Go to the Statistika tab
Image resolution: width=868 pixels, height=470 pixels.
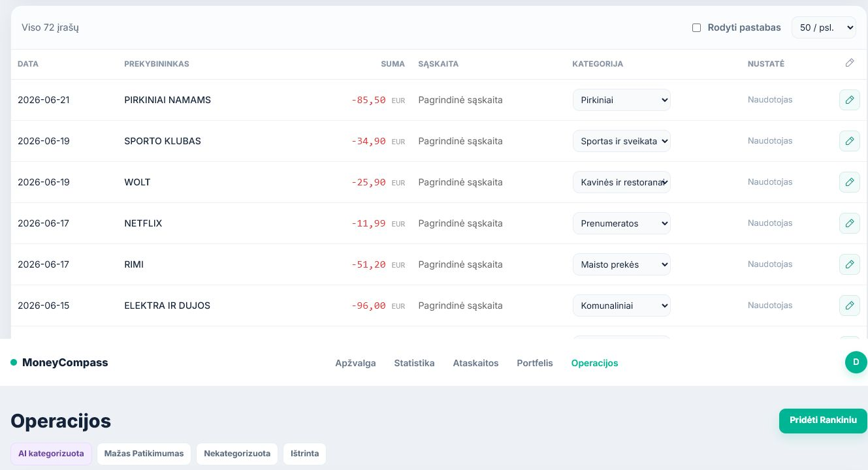click(414, 363)
